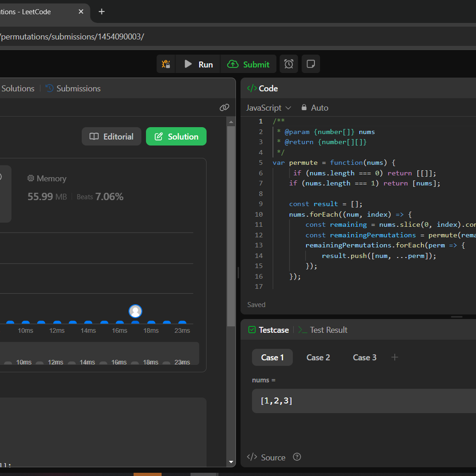The height and width of the screenshot is (476, 476).
Task: Click the user avatar runtime marker
Action: 135,311
